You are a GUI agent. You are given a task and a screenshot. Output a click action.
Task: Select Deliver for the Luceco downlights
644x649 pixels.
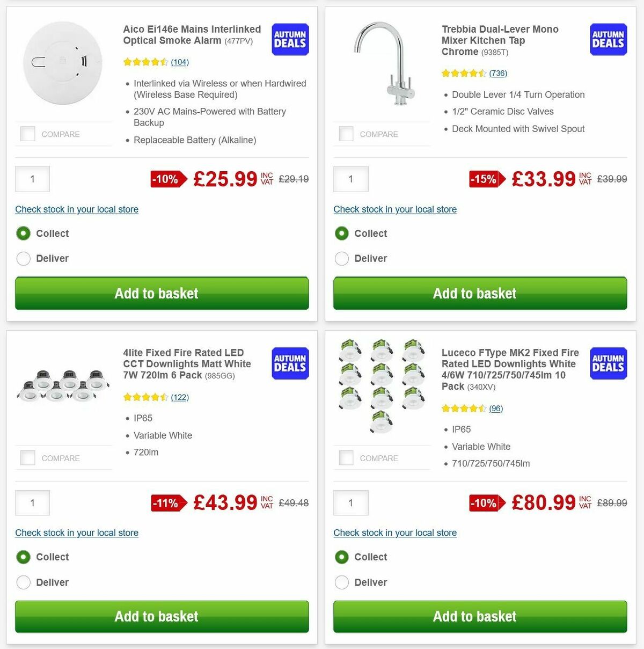point(342,582)
